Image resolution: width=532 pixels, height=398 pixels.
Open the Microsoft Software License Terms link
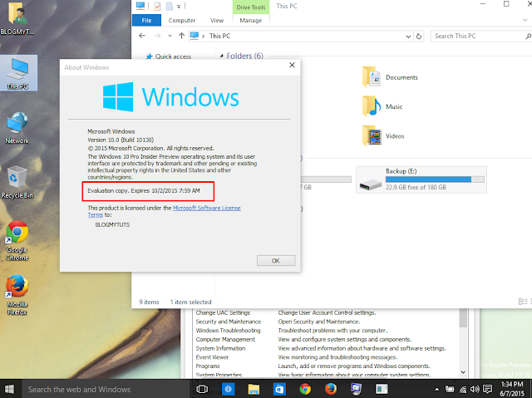point(207,209)
